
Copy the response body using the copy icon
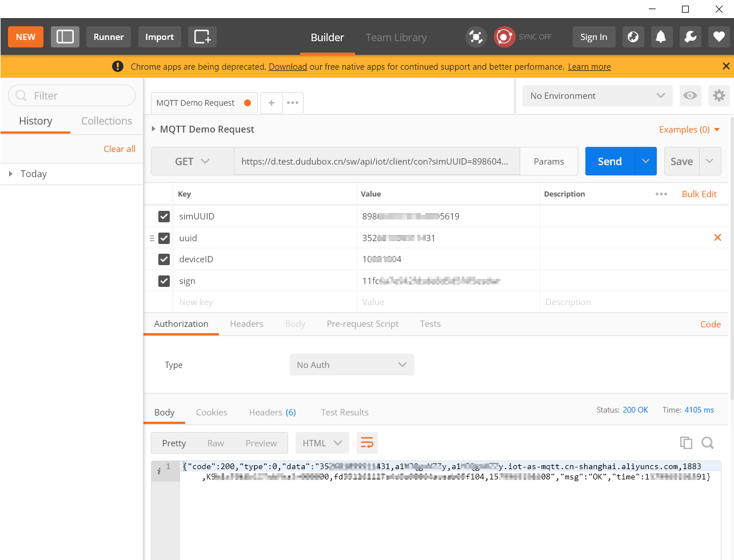(x=685, y=443)
